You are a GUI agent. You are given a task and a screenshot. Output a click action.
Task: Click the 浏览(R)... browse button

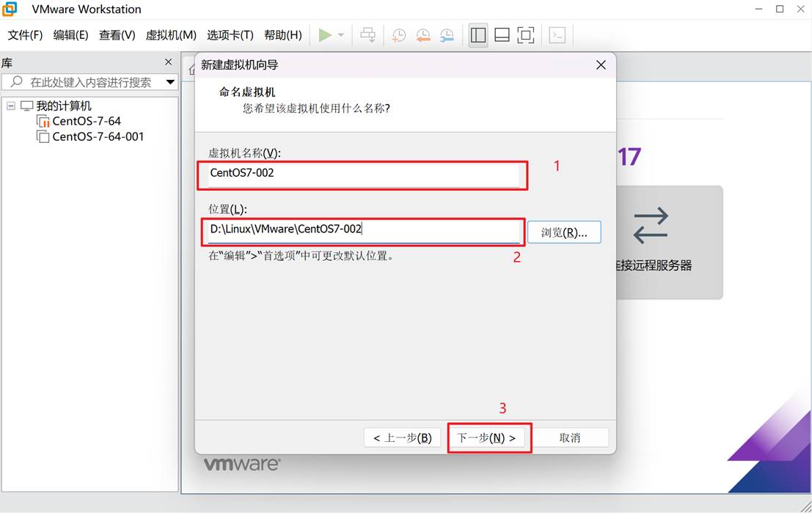[x=564, y=232]
